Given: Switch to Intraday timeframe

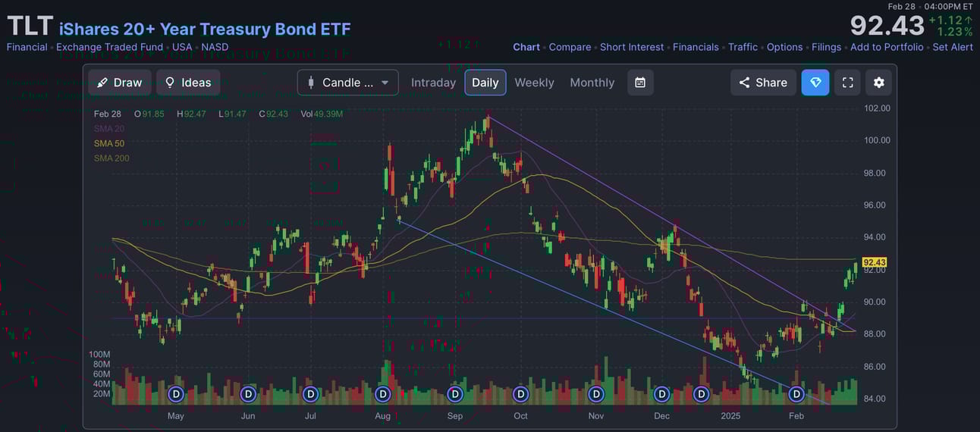Looking at the screenshot, I should [x=433, y=83].
